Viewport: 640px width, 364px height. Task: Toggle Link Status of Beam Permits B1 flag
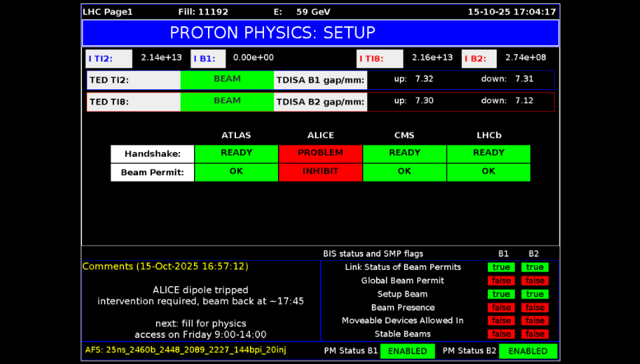[x=501, y=267]
